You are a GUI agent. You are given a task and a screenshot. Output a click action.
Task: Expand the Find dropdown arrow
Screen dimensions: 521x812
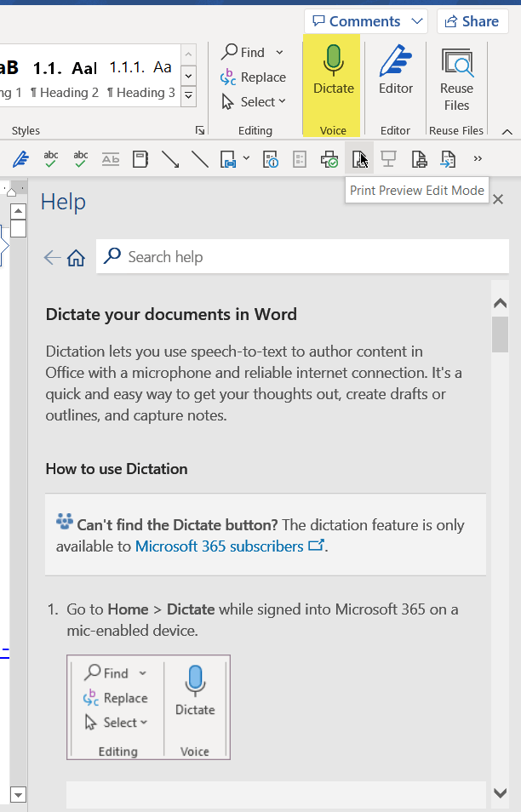click(x=280, y=52)
